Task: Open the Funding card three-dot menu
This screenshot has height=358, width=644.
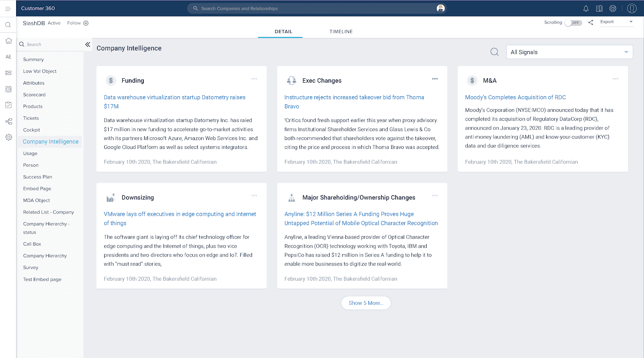Action: click(x=254, y=79)
